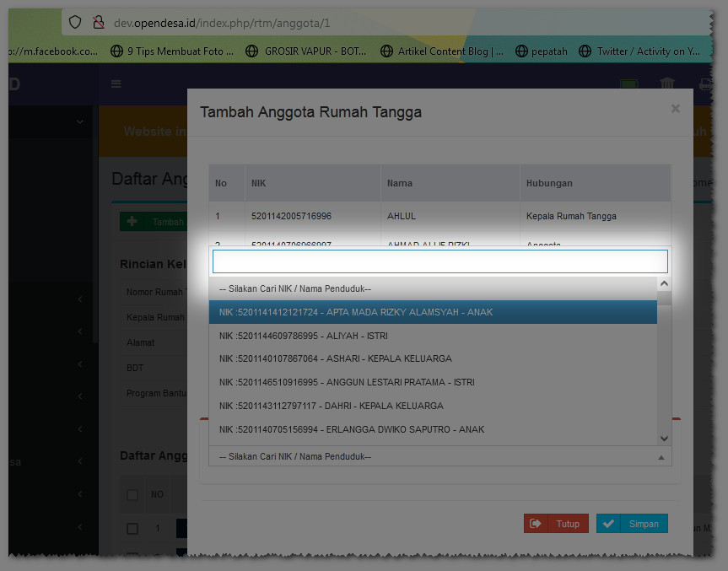Viewport: 728px width, 571px height.
Task: Tick the checkbox beside row number 1
Action: click(x=132, y=528)
